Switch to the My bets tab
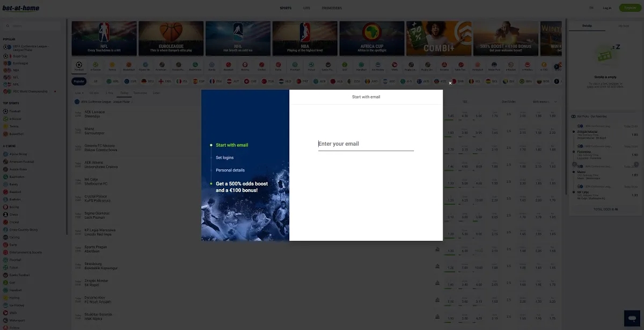Viewport: 644px width, 330px height. pos(624,26)
